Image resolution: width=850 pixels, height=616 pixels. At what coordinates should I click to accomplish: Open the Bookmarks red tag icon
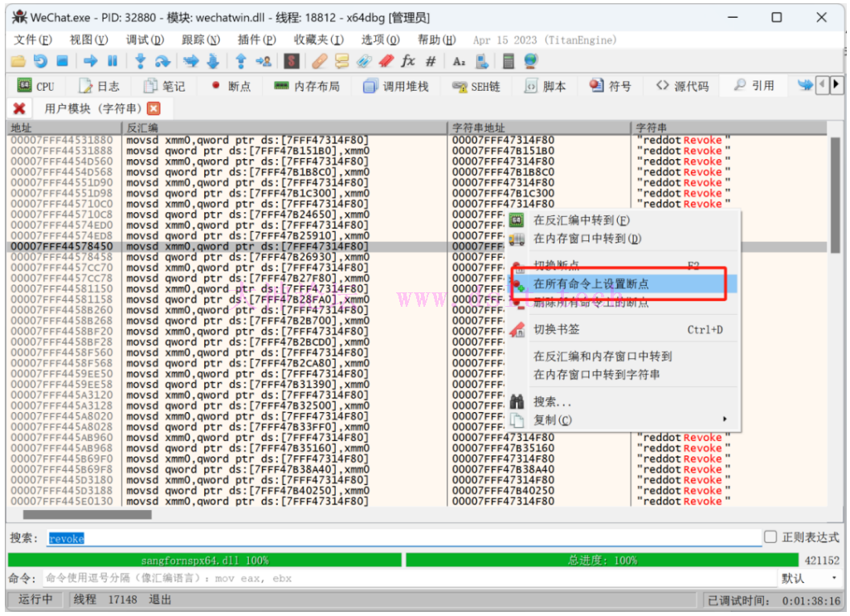pyautogui.click(x=386, y=61)
